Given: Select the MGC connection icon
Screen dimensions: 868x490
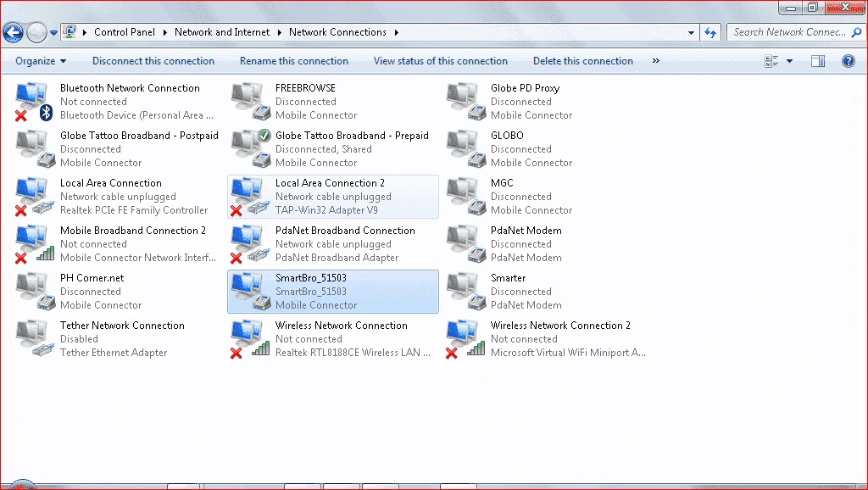Looking at the screenshot, I should (x=465, y=197).
